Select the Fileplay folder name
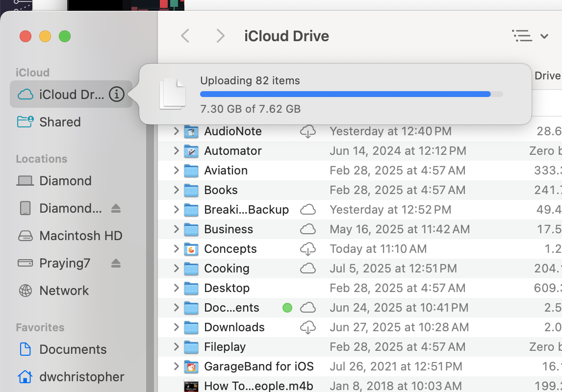This screenshot has height=392, width=562. click(x=225, y=346)
